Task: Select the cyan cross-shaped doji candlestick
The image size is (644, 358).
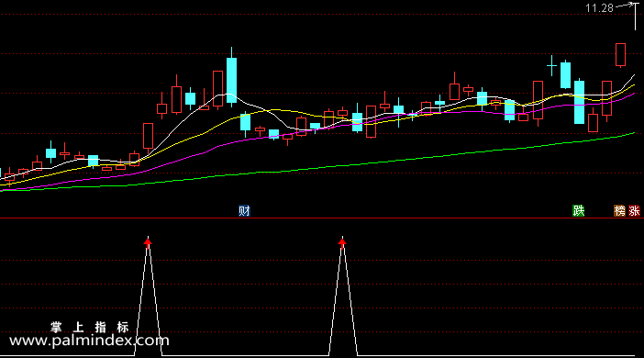Action: (x=551, y=66)
